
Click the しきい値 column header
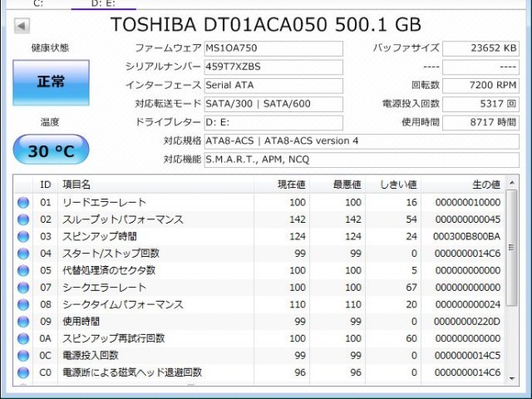(x=393, y=185)
